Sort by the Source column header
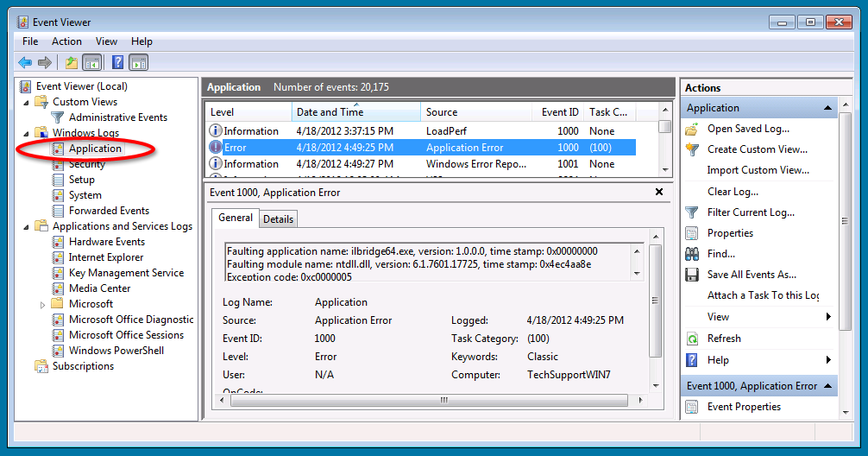 [476, 112]
